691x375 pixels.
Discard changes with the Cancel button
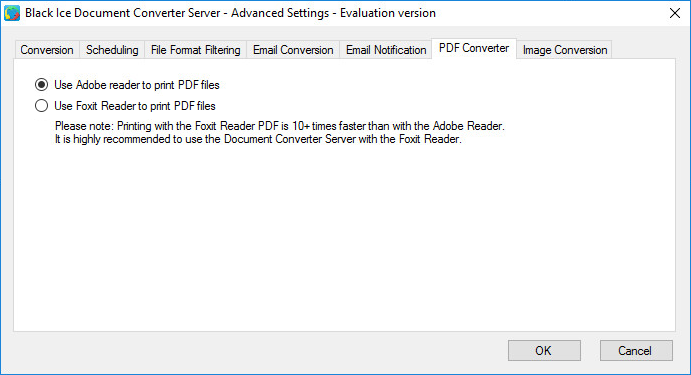pyautogui.click(x=635, y=350)
